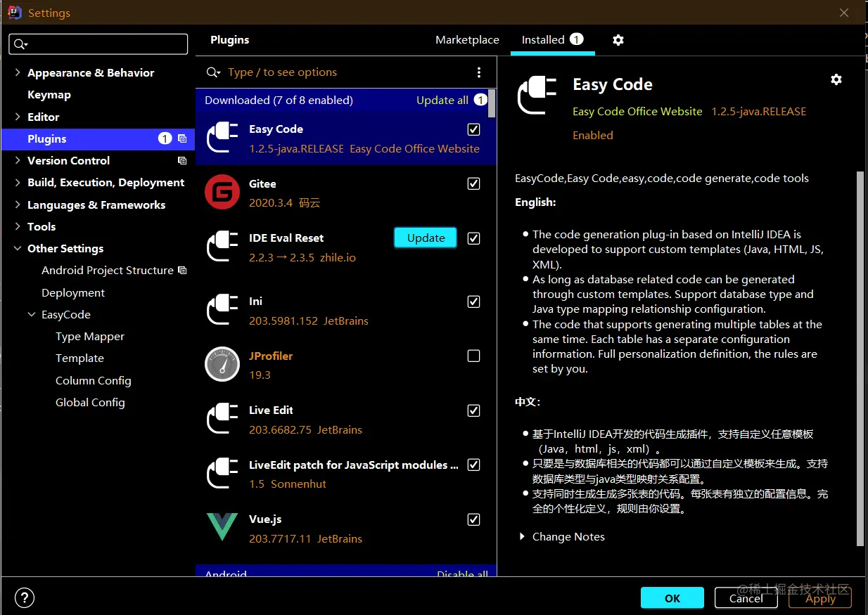Click the settings search magnifier icon

tap(20, 44)
